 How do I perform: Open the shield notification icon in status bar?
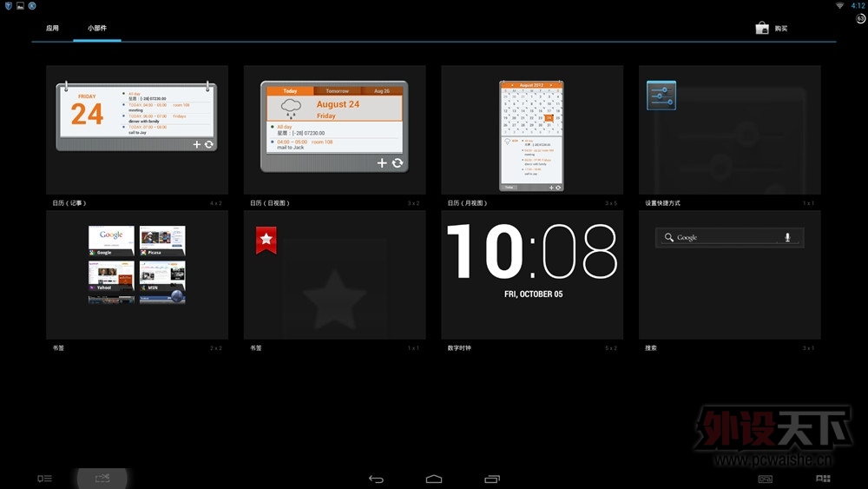(x=9, y=5)
